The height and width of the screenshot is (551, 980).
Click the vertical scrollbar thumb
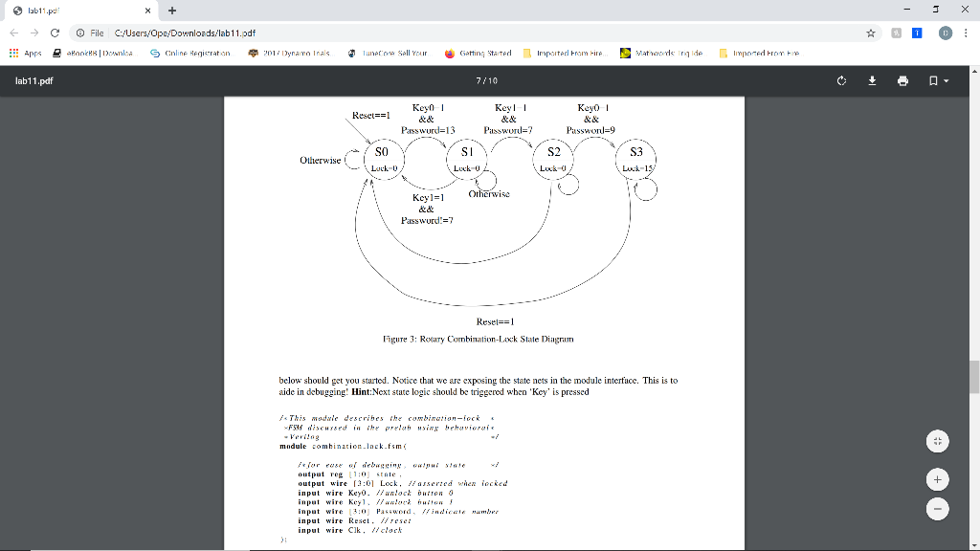point(974,377)
